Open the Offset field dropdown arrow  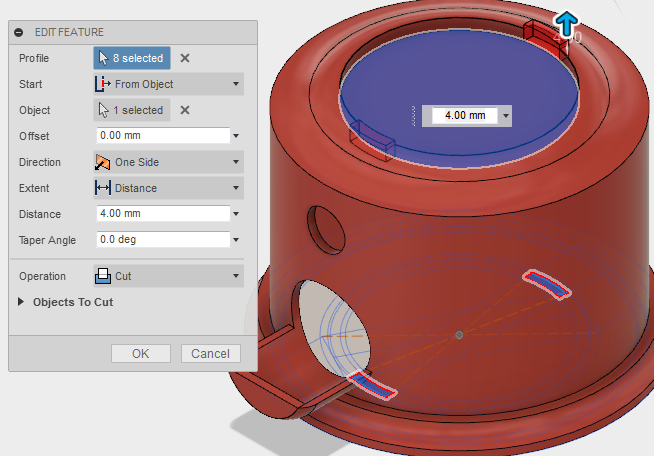pos(236,136)
